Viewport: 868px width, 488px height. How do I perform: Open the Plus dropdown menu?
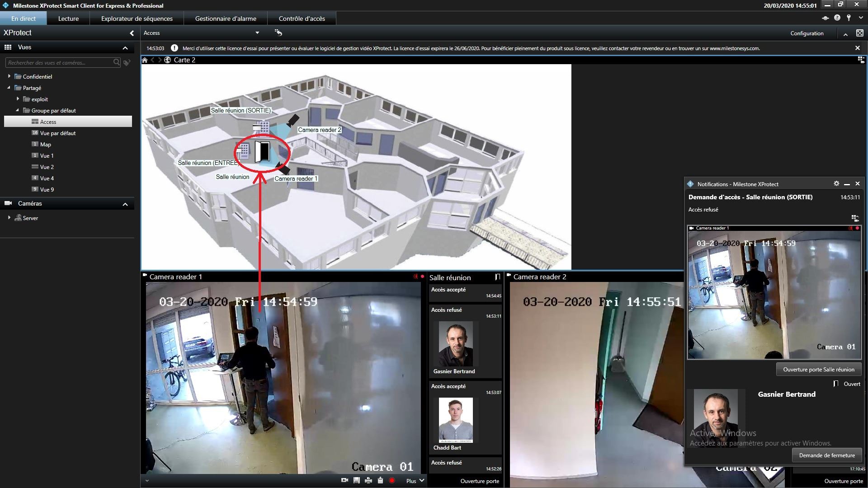(415, 481)
